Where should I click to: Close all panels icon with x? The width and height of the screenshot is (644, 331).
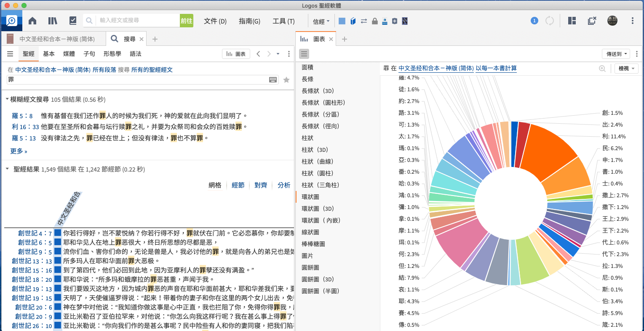592,21
